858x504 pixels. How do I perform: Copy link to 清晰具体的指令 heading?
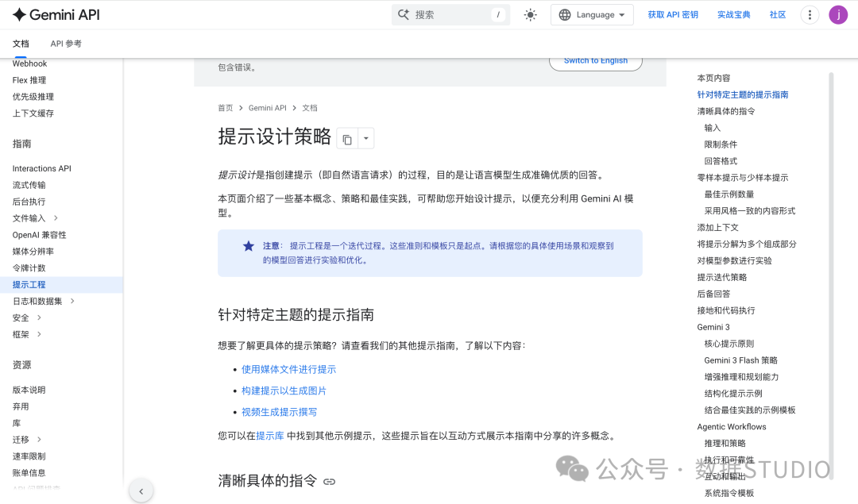330,482
